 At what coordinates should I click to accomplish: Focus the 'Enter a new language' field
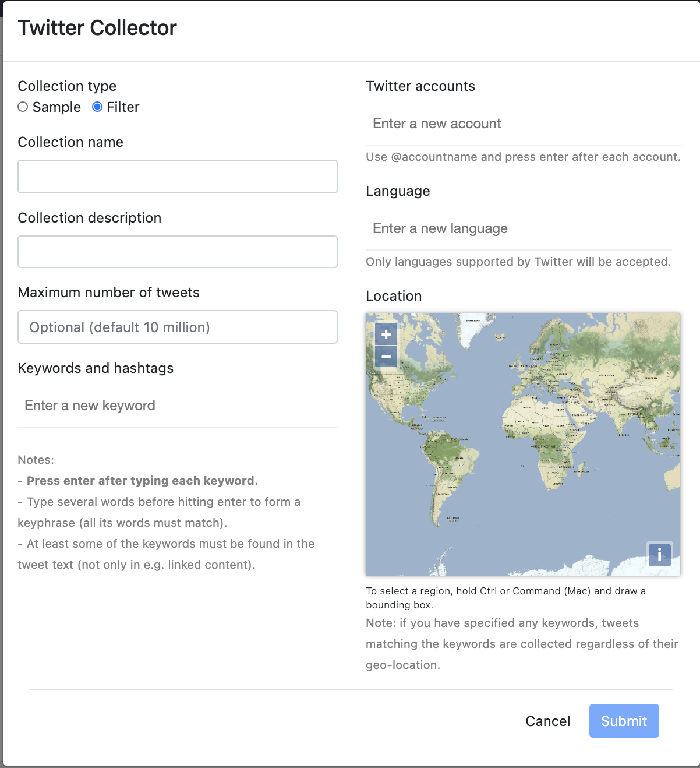[x=519, y=228]
